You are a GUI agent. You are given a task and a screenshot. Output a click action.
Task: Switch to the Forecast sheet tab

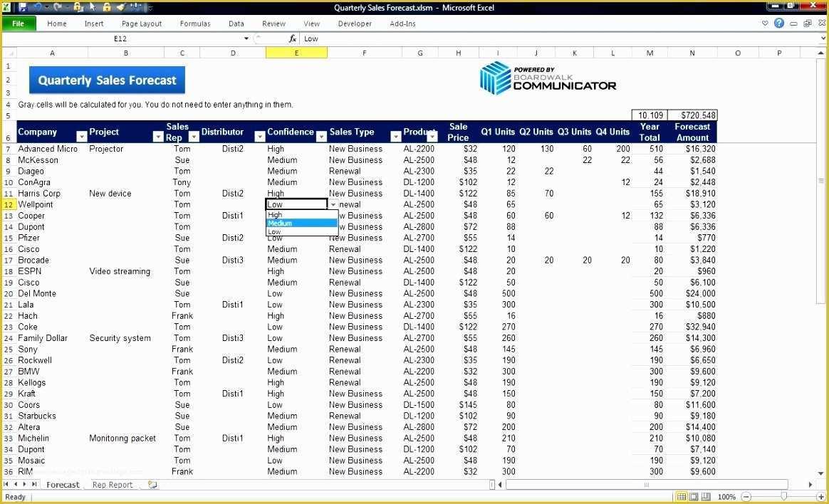click(63, 485)
